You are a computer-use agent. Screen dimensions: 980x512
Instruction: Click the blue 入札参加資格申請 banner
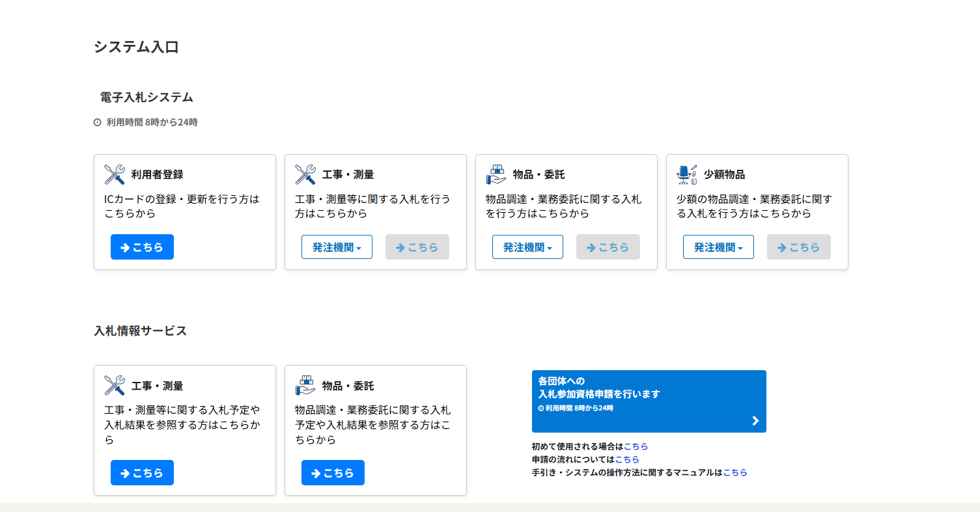(x=649, y=401)
